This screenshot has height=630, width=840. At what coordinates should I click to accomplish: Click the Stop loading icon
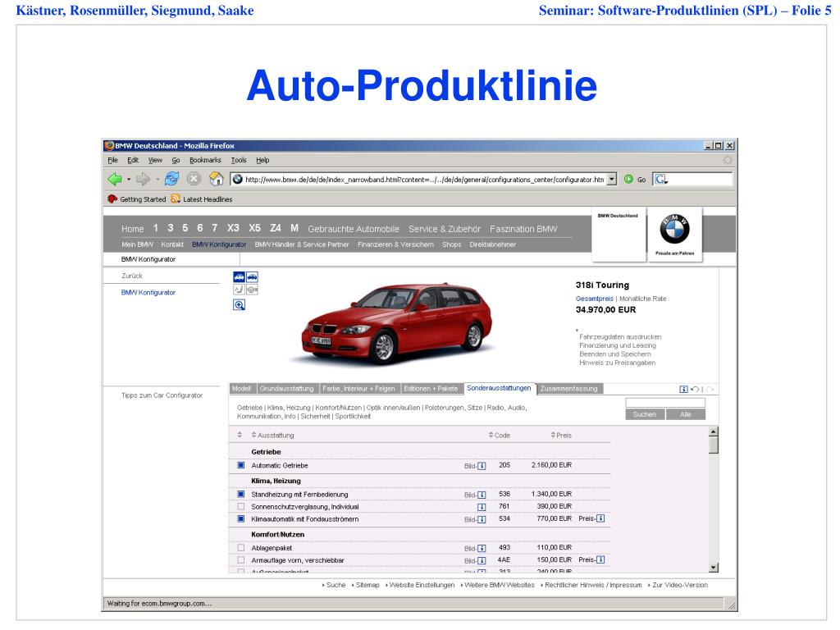(194, 179)
